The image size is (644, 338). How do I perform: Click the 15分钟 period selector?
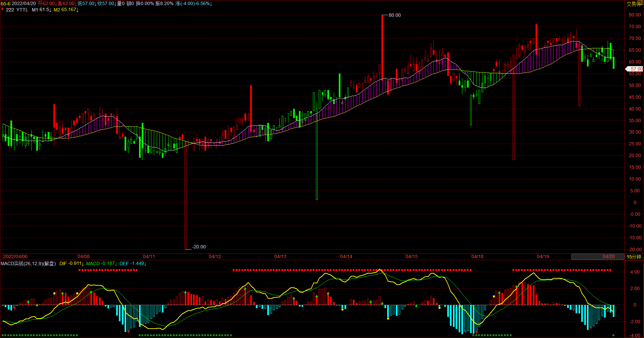(634, 257)
